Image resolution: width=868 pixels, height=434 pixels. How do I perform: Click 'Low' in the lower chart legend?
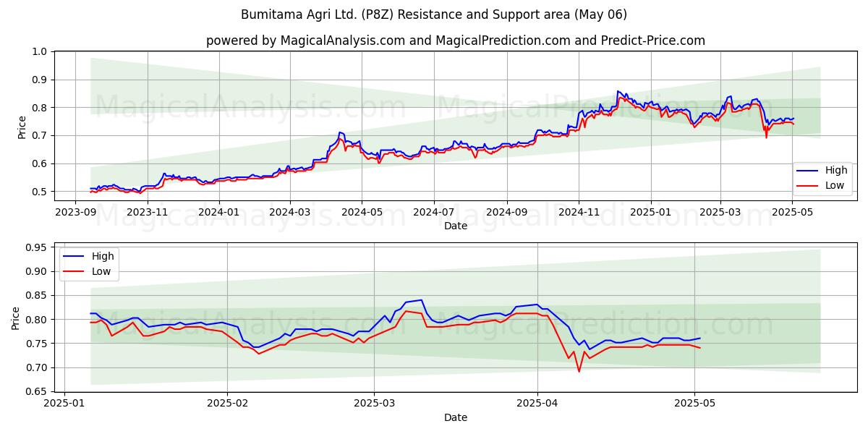[x=102, y=271]
